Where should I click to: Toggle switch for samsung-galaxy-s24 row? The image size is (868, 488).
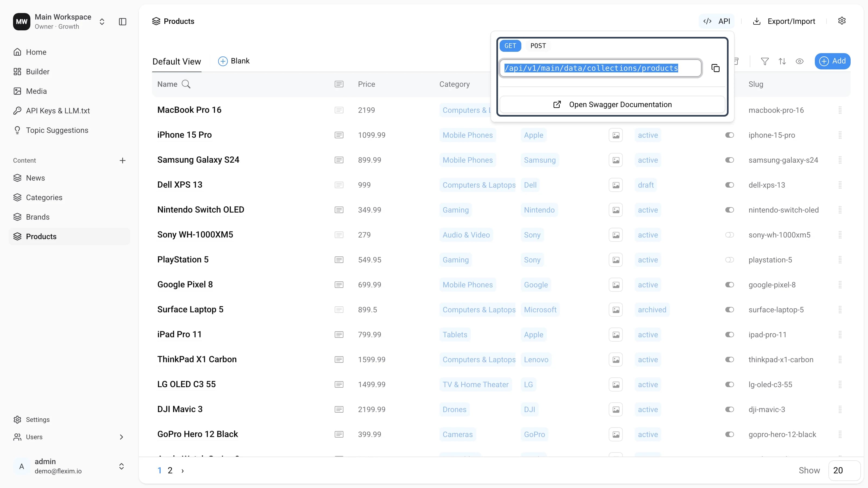coord(729,160)
